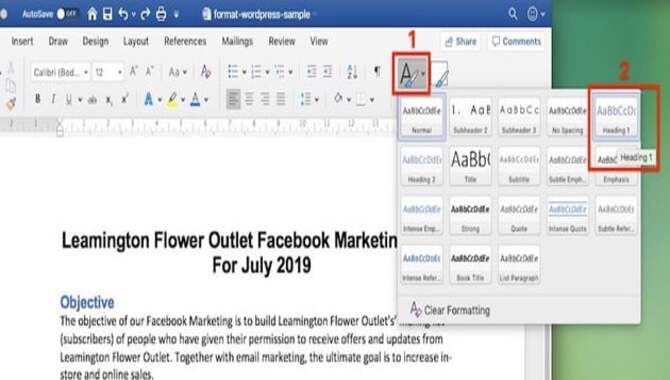Select the bulleted list icon
This screenshot has height=380, width=670.
(x=233, y=72)
